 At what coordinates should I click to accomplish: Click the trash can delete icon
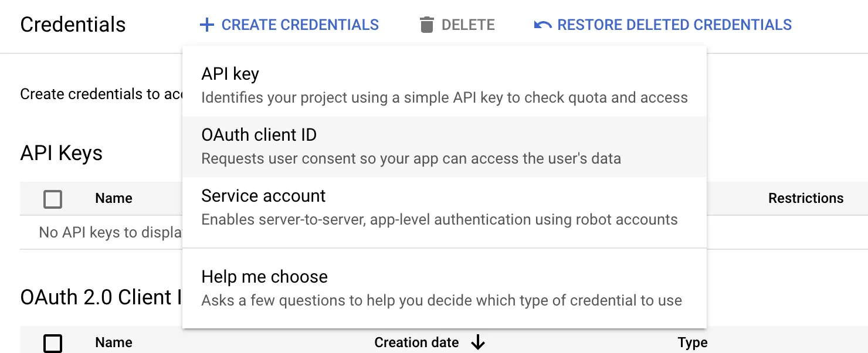click(x=427, y=25)
